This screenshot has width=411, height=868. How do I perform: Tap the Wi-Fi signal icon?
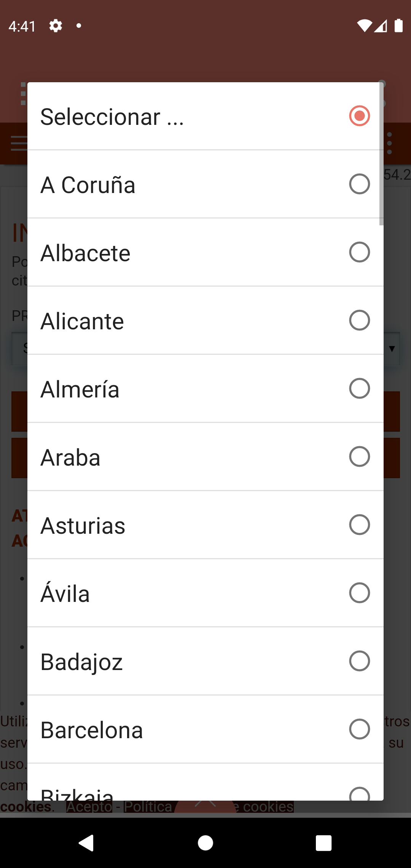364,26
